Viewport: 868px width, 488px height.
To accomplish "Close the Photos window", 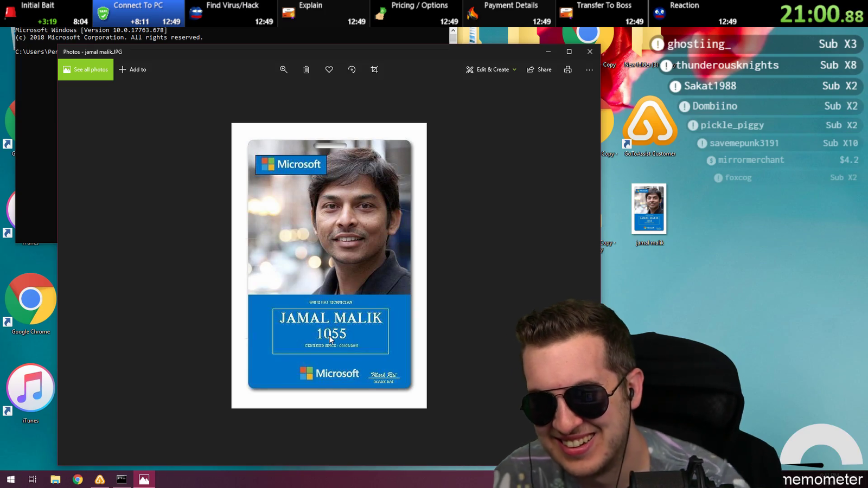I will [x=590, y=52].
